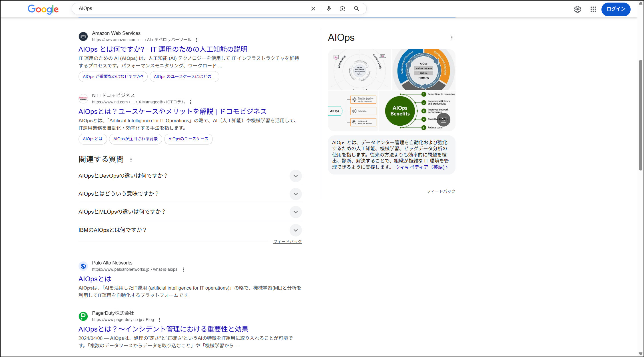
Task: Open the NTT result AIOpsとは？ユースケースやメリットを解説
Action: pos(172,111)
